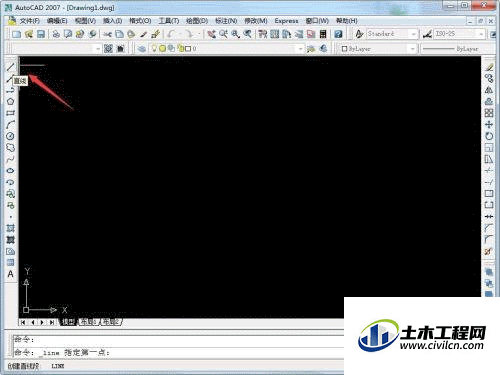Select the Trim tool

[489, 171]
